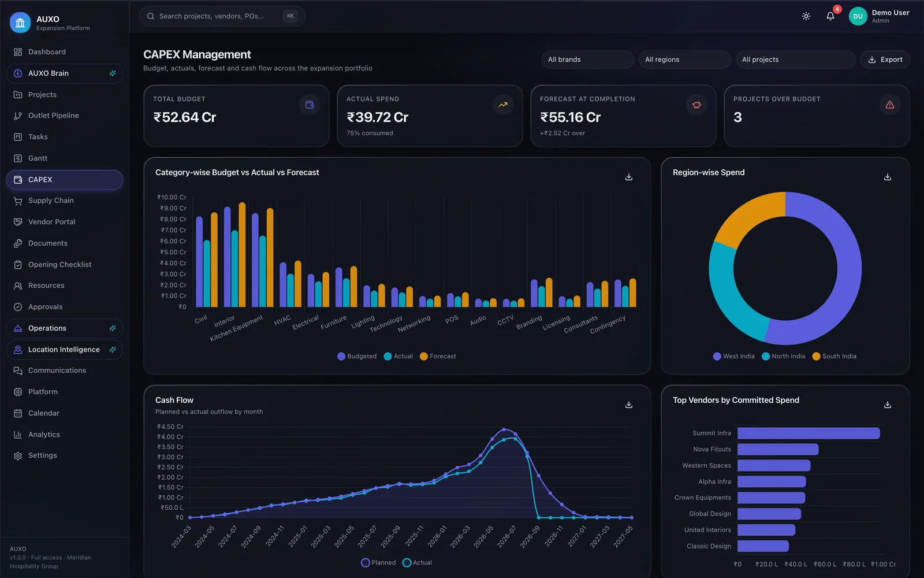
Task: Open the All brands dropdown
Action: (x=587, y=60)
